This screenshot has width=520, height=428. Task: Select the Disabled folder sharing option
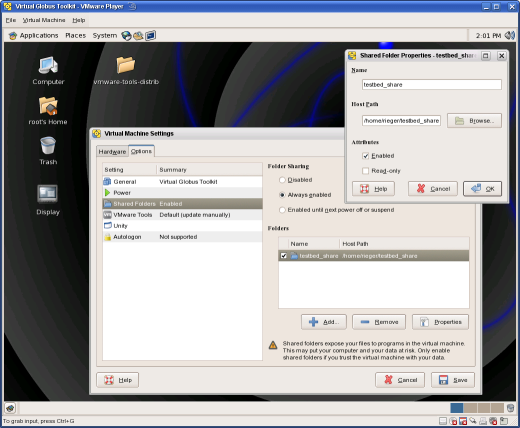coord(282,180)
